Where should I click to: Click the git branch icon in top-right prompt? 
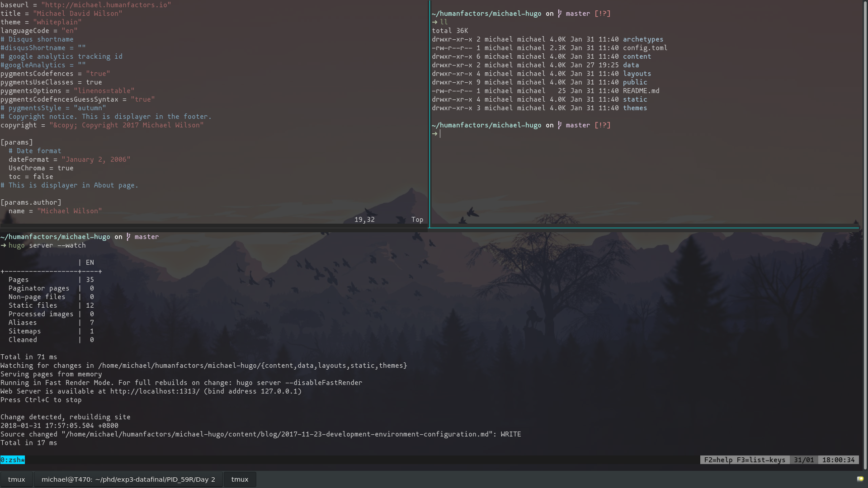(560, 14)
